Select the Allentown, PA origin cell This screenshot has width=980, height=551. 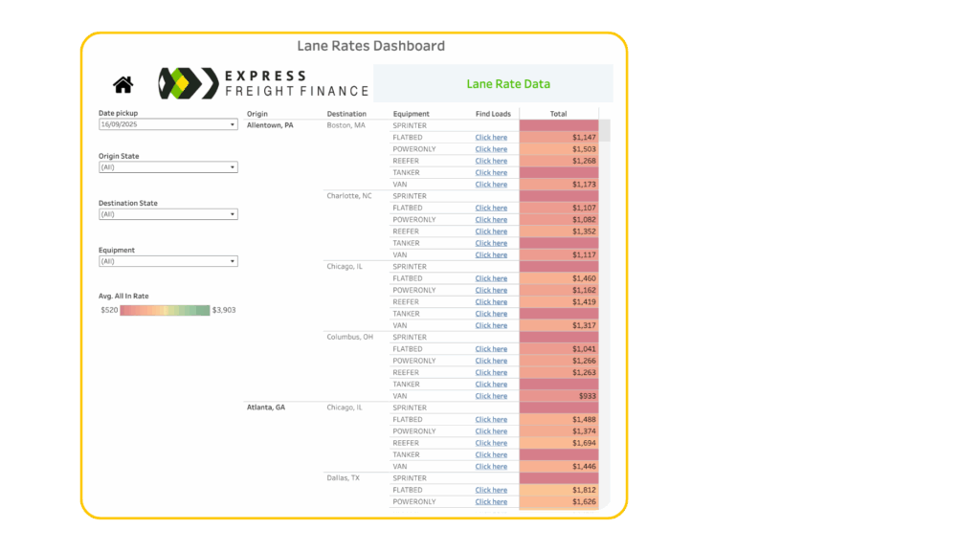coord(271,125)
